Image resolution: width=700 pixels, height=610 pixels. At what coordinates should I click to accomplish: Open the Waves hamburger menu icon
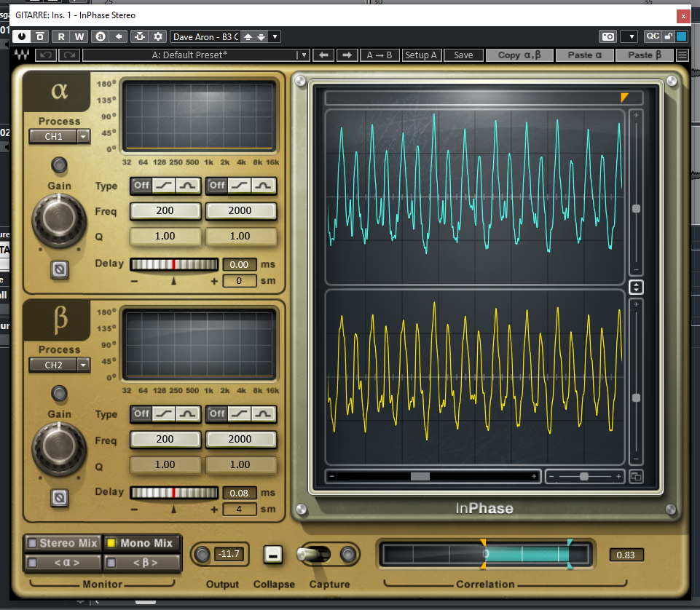682,55
